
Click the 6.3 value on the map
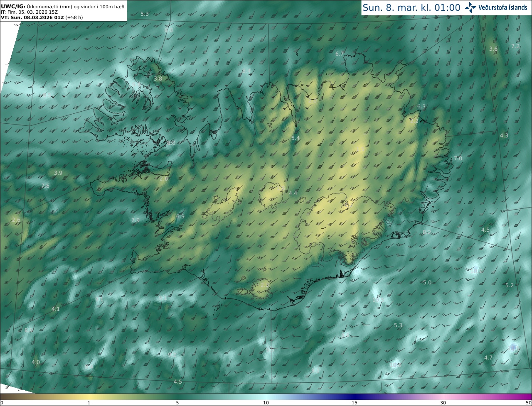[x=421, y=106]
